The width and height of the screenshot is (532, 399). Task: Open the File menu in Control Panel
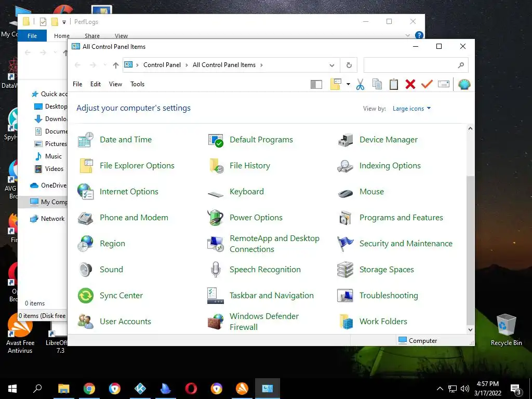tap(77, 84)
